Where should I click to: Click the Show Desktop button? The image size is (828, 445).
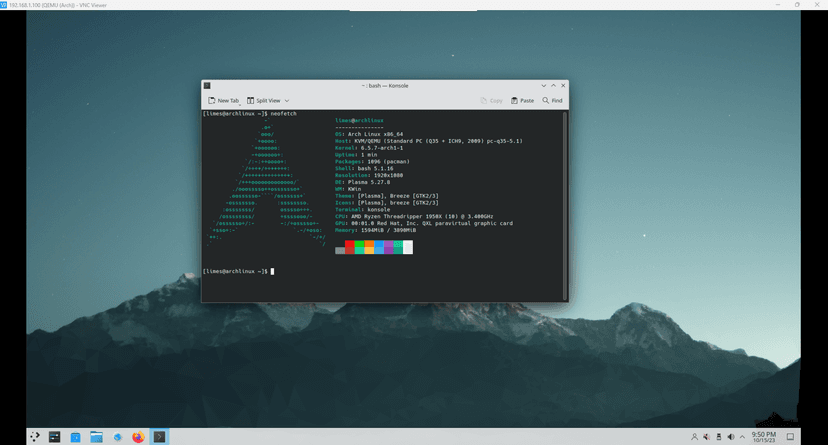pos(791,437)
